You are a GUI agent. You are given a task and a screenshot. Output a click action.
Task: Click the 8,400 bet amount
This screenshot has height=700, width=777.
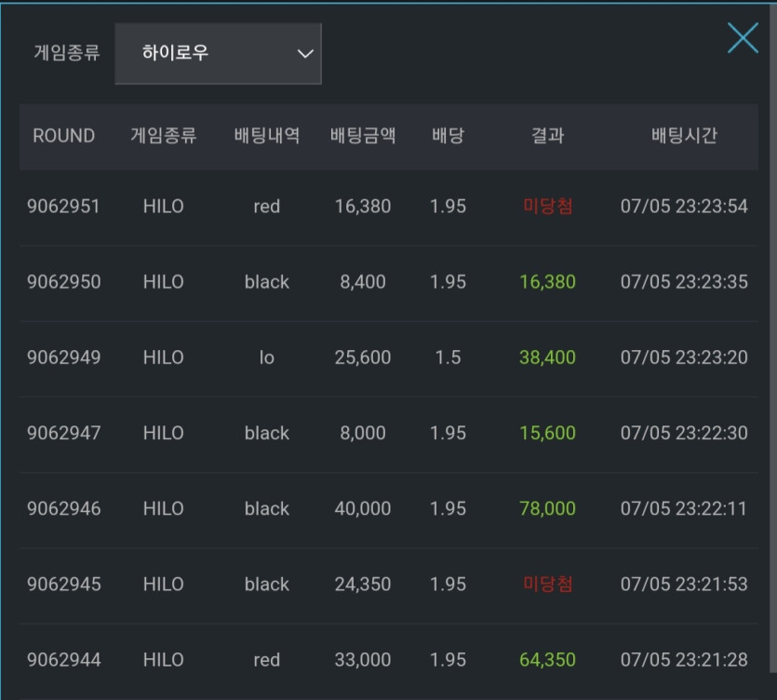click(x=363, y=282)
